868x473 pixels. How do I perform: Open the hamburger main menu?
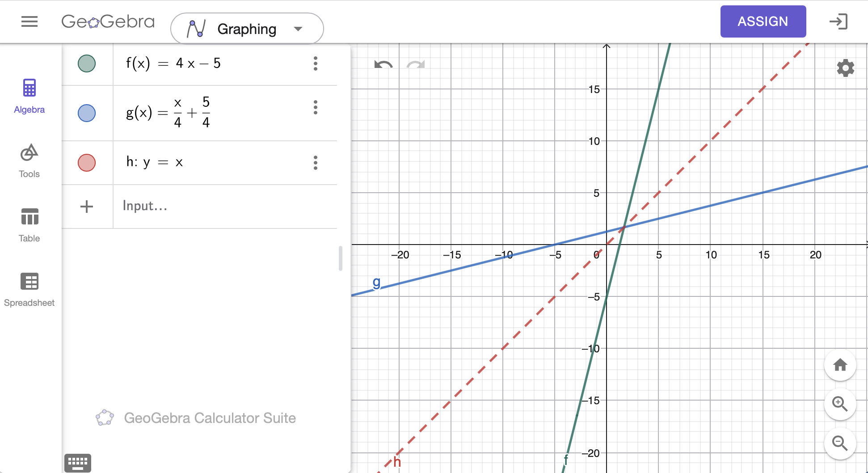[x=29, y=21]
